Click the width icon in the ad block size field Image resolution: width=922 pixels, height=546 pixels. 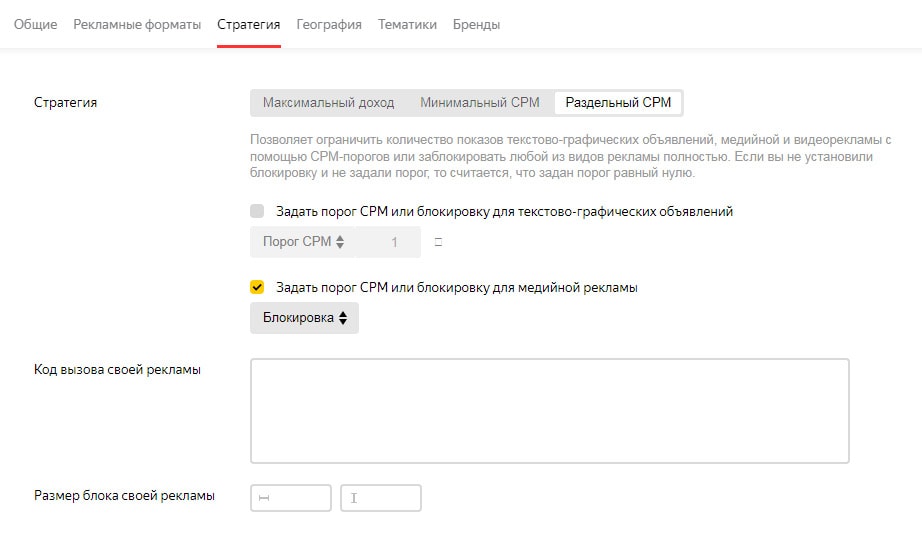263,498
